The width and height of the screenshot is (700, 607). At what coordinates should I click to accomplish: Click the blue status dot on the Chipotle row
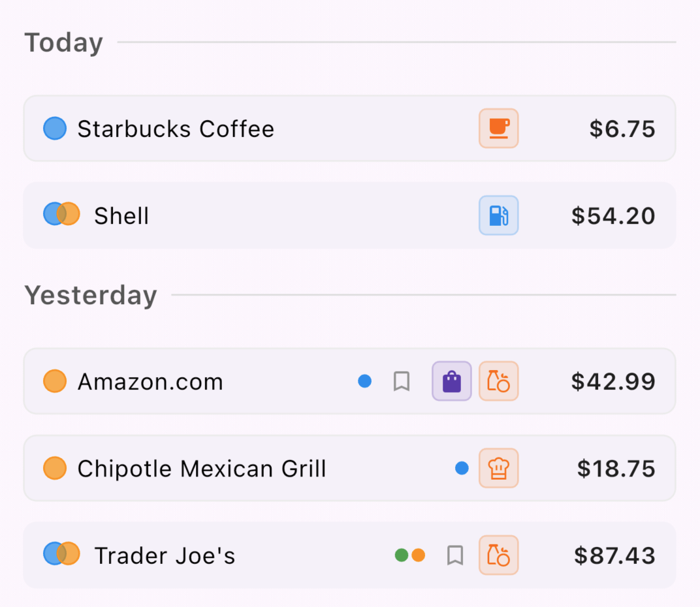coord(462,468)
